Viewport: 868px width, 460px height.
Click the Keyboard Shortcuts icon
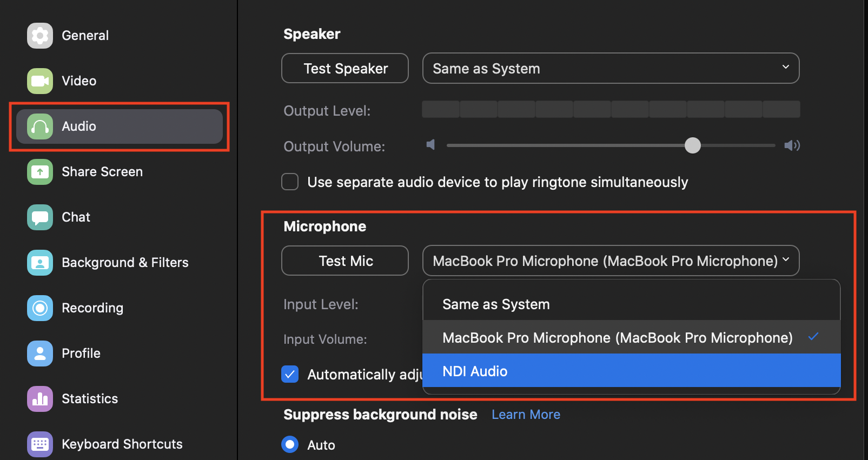[40, 444]
